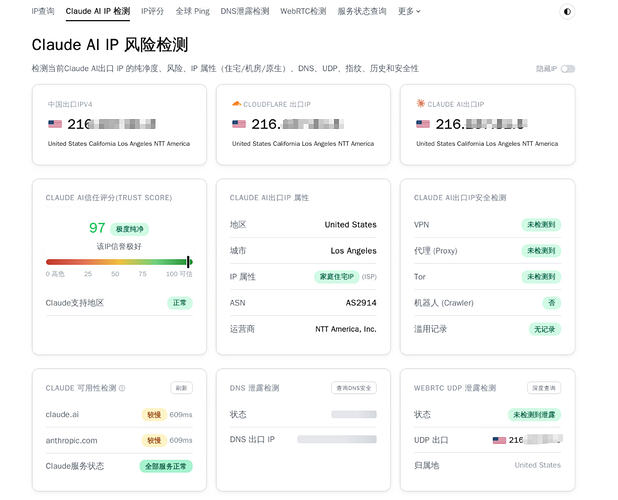Click the United States 归属地 value

coord(538,465)
